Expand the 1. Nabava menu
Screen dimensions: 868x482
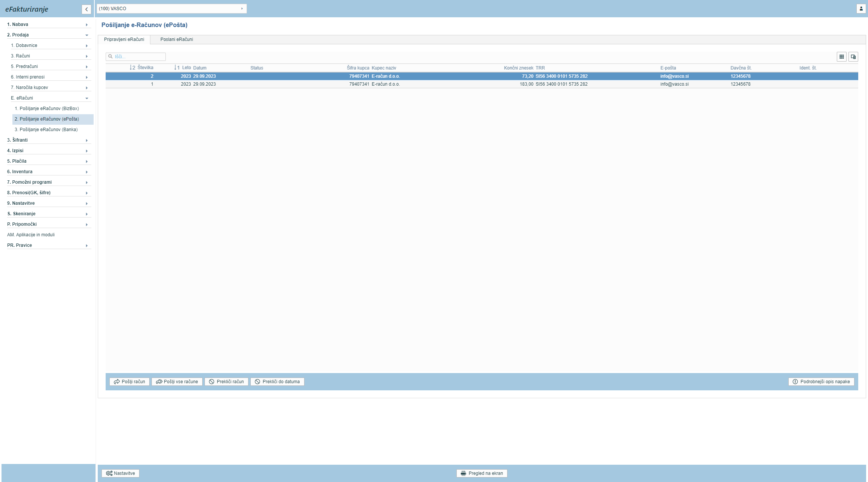(x=49, y=24)
